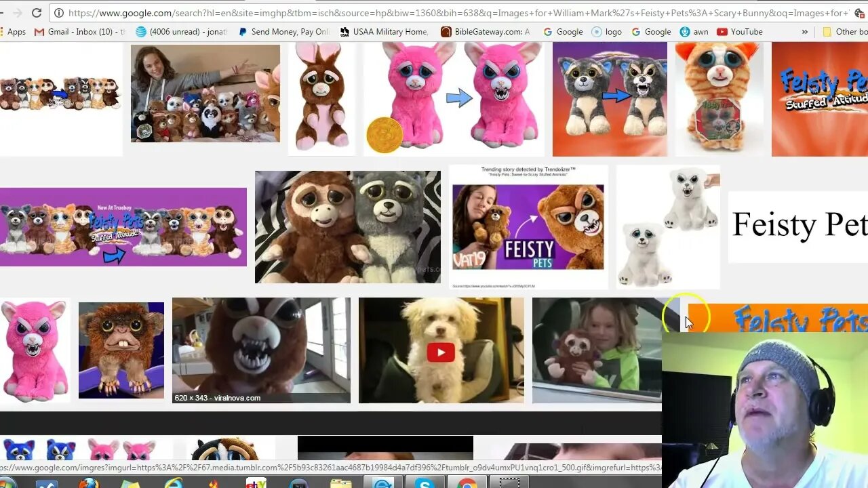View site information icon in address bar
The height and width of the screenshot is (488, 868).
(x=59, y=13)
